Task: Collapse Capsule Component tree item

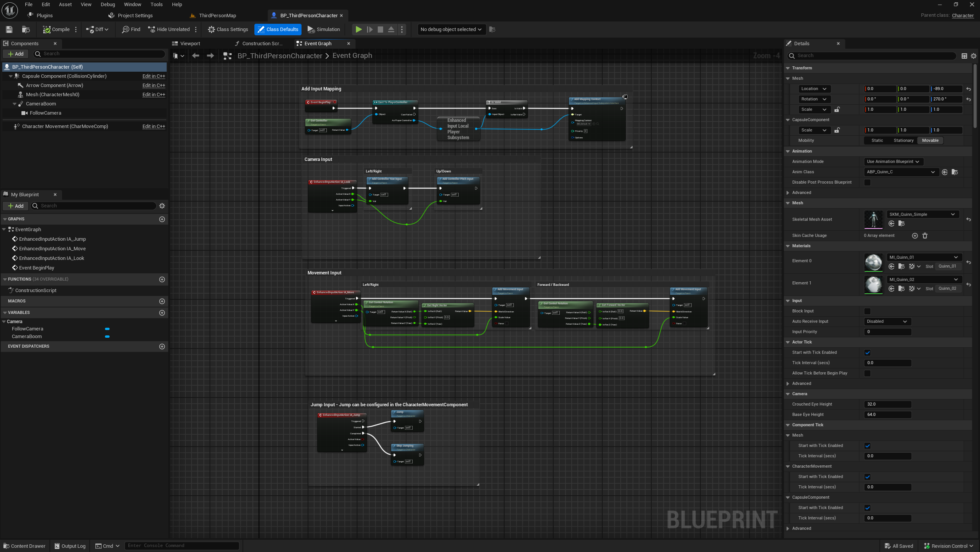Action: (x=11, y=76)
